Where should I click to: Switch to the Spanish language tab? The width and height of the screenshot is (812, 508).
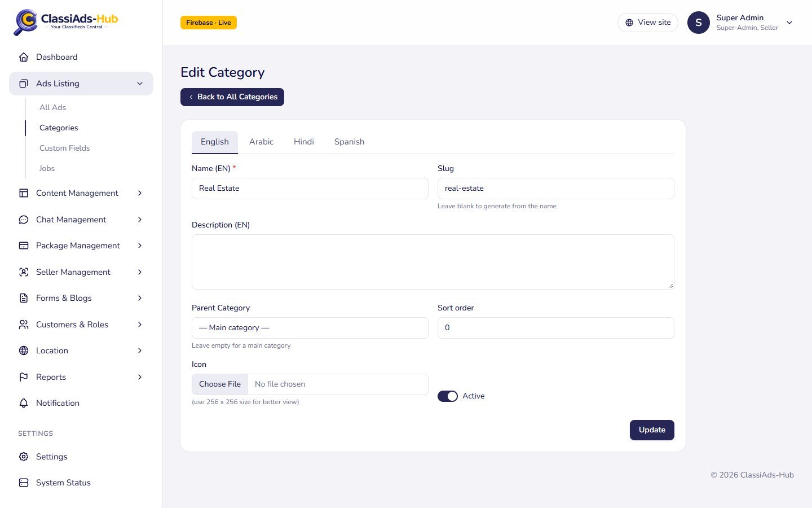click(x=349, y=142)
